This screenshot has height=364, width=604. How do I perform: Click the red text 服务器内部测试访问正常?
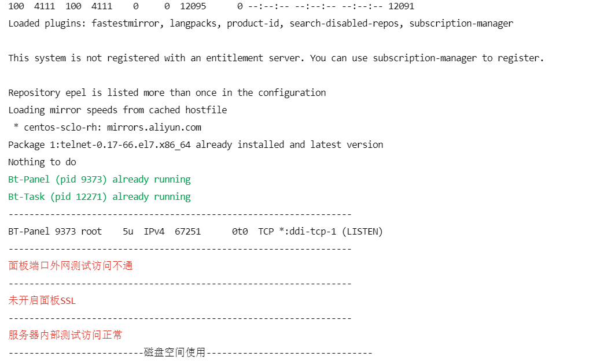tap(65, 335)
